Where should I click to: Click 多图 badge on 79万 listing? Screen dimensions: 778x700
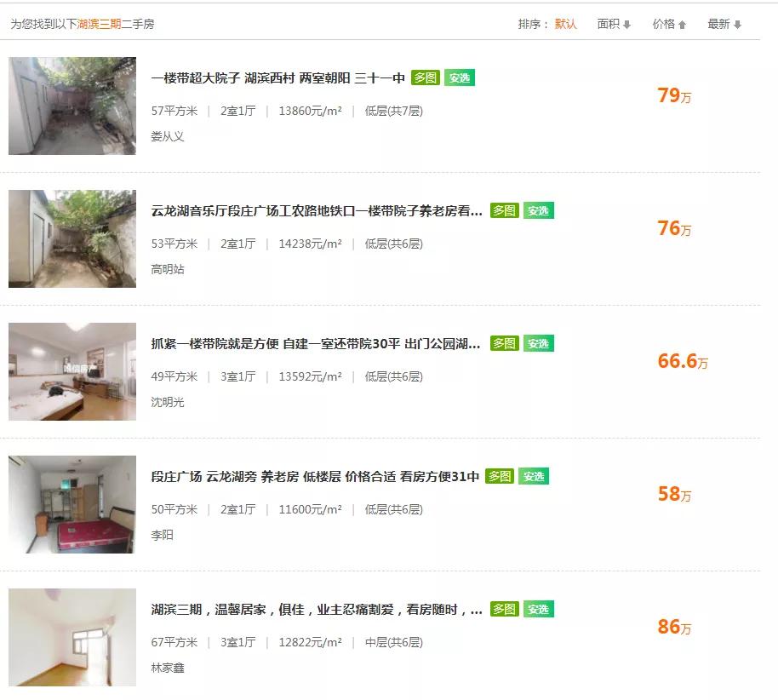coord(426,78)
